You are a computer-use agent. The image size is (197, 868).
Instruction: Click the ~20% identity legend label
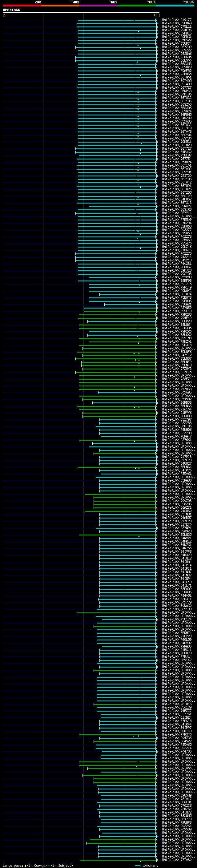point(38,2)
